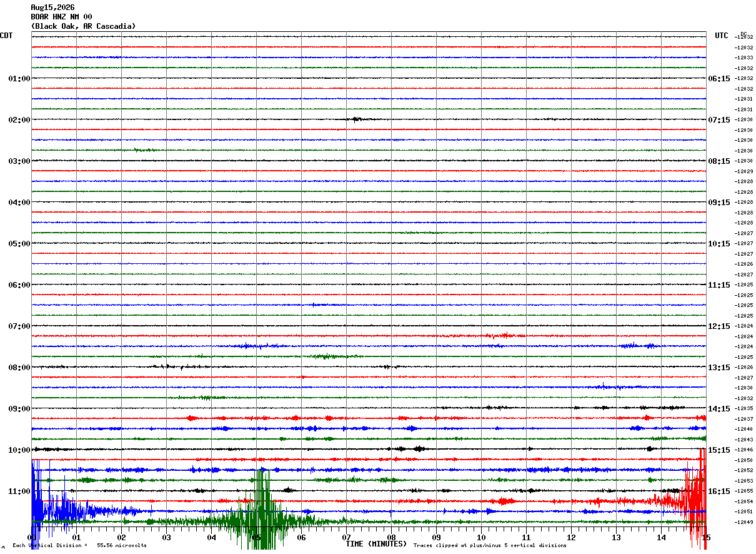Click the vertical division microvolts scale note
Viewport: 756px width, 554px height.
pyautogui.click(x=79, y=546)
